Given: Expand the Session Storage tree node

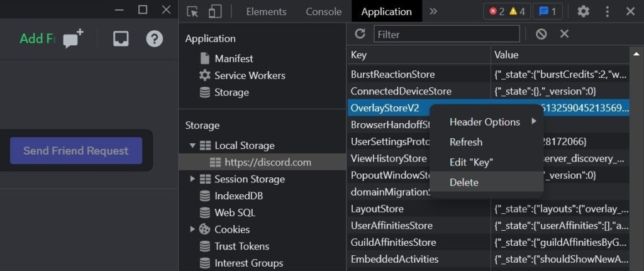Looking at the screenshot, I should tap(192, 179).
